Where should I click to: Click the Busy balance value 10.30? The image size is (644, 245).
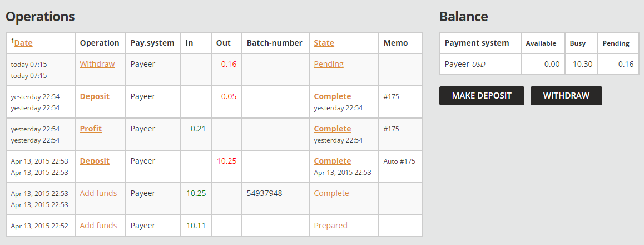(x=582, y=64)
